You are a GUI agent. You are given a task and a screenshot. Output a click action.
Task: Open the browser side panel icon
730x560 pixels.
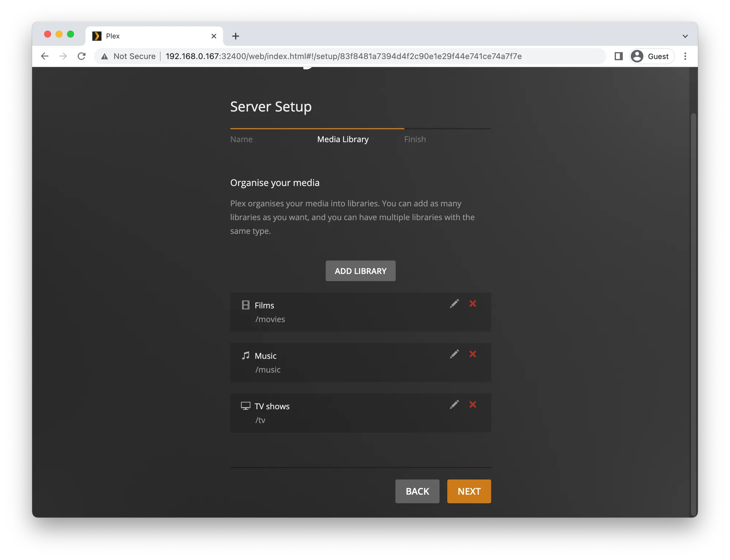(618, 56)
